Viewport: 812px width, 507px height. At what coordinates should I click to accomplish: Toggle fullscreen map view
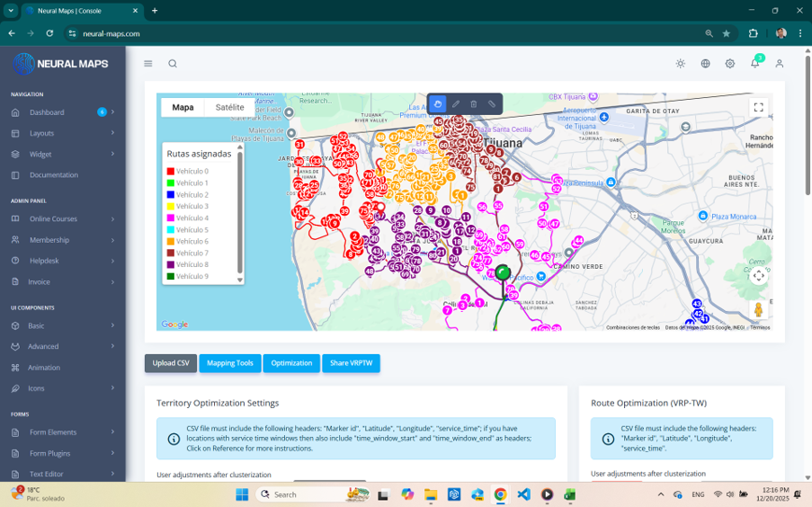tap(759, 107)
